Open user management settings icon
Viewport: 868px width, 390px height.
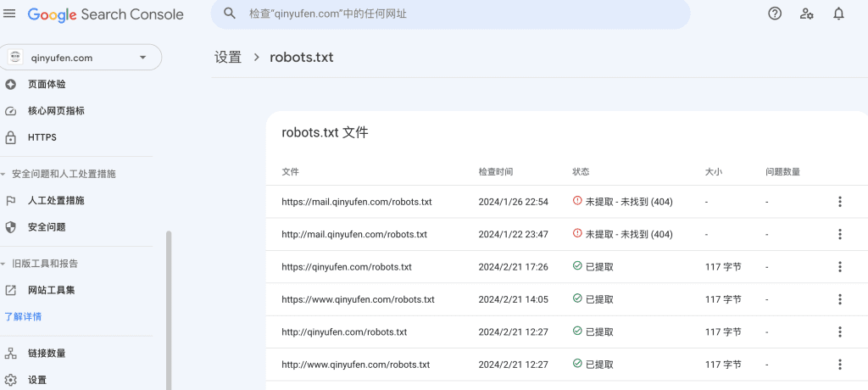click(806, 14)
